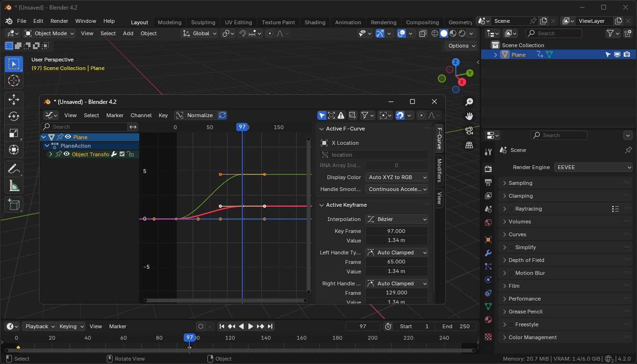Switch to the Sculpting workspace tab

point(203,22)
